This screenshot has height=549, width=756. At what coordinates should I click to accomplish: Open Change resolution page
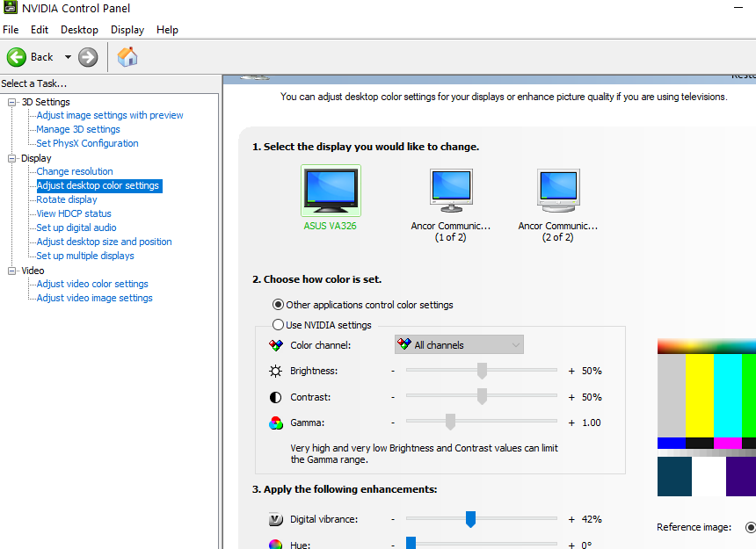(x=75, y=171)
